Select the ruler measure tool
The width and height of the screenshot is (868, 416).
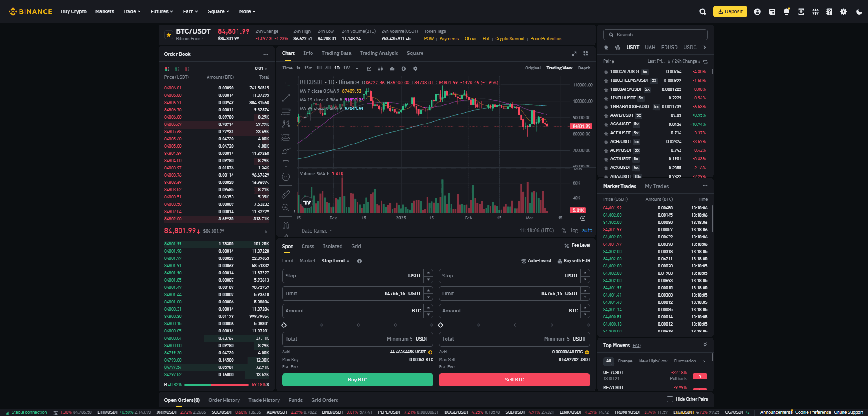[x=286, y=194]
